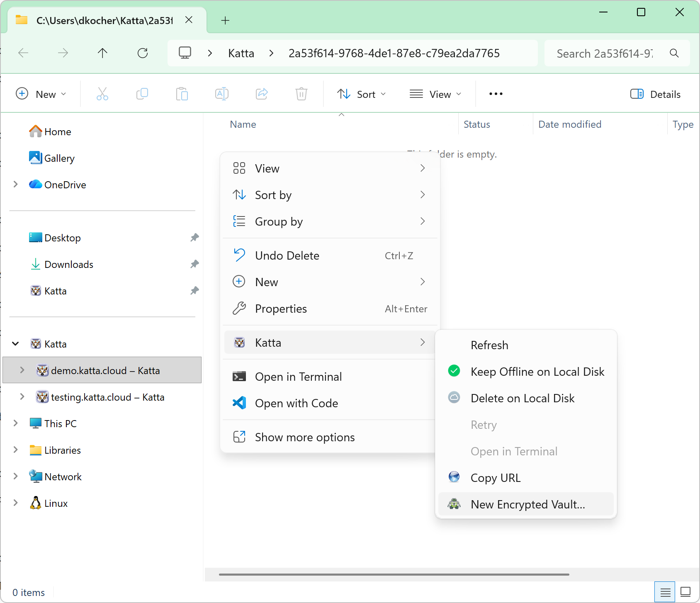Unpin Downloads from quick access
Image resolution: width=700 pixels, height=603 pixels.
(194, 264)
